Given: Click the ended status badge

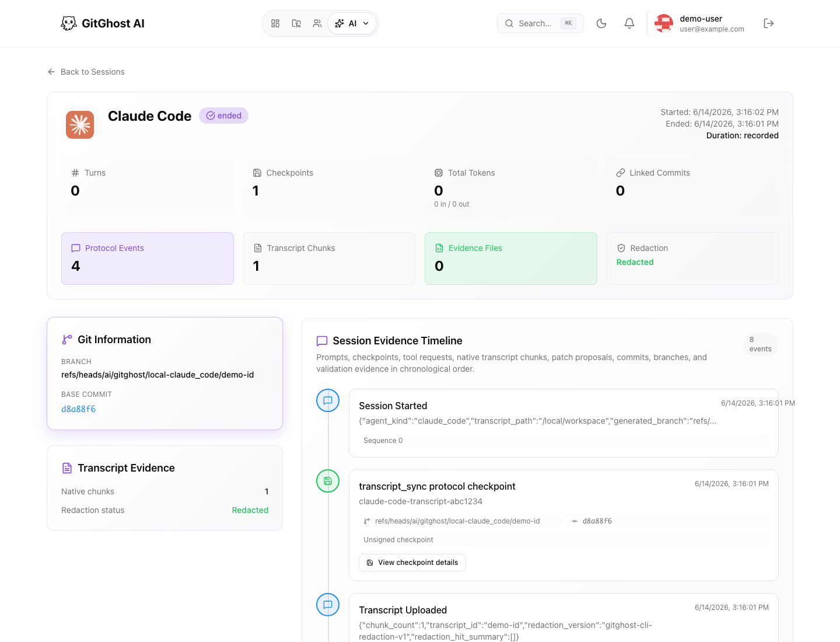Looking at the screenshot, I should click(223, 116).
